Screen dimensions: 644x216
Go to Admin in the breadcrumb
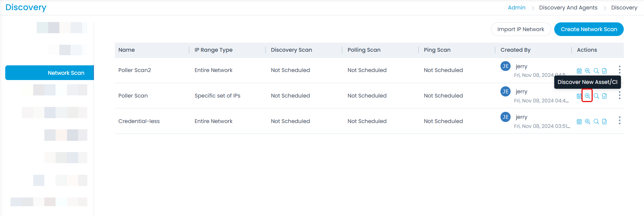point(517,8)
